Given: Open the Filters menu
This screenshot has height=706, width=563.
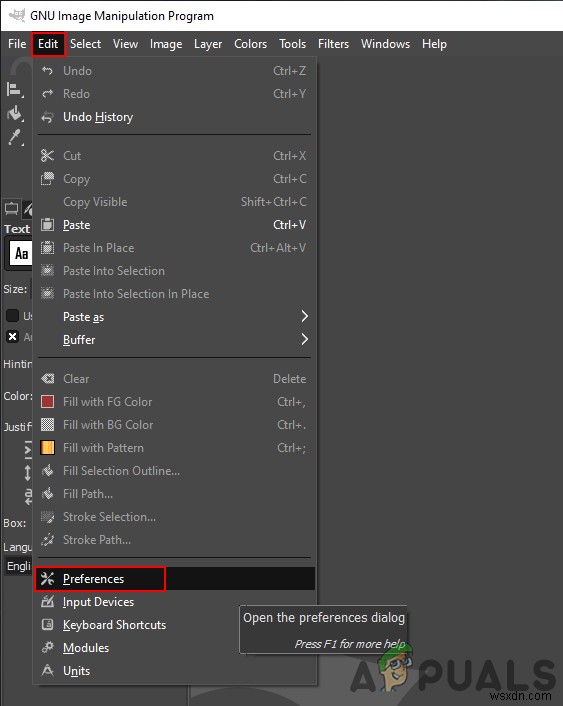Looking at the screenshot, I should [x=333, y=44].
